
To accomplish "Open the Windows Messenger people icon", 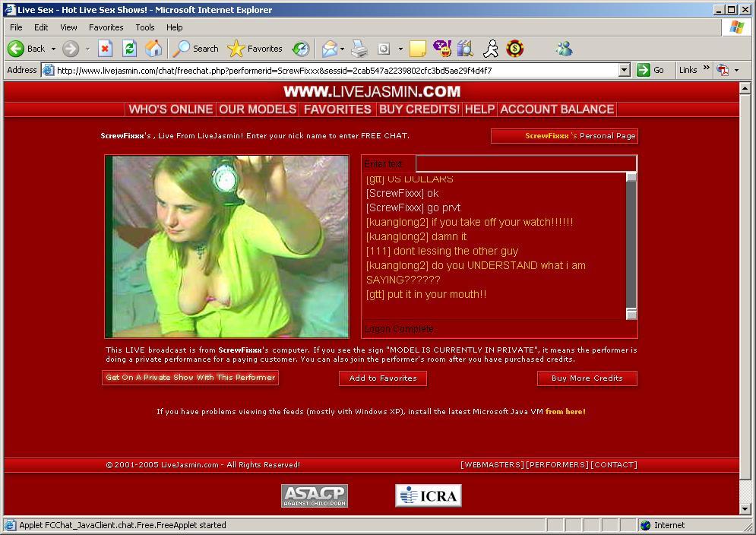I will pos(564,49).
